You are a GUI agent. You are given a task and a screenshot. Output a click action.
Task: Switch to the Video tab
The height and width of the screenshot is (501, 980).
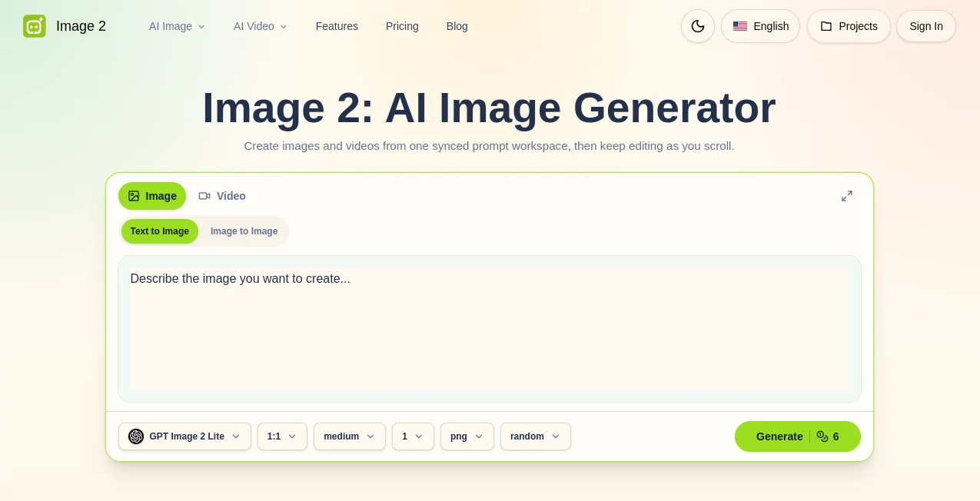click(x=222, y=196)
